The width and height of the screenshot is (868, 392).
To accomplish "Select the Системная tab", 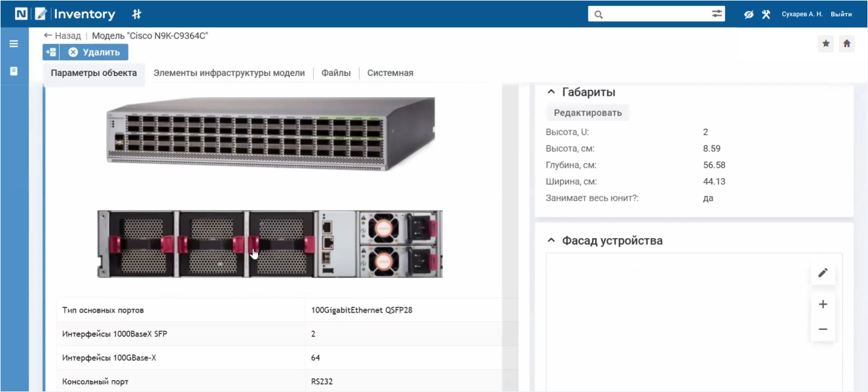I will tap(390, 73).
